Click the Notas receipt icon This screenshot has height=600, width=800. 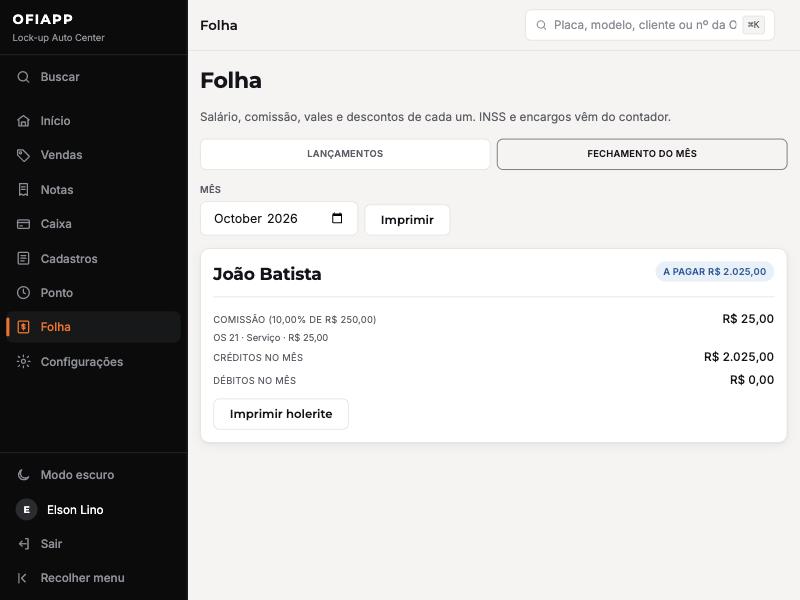point(23,190)
